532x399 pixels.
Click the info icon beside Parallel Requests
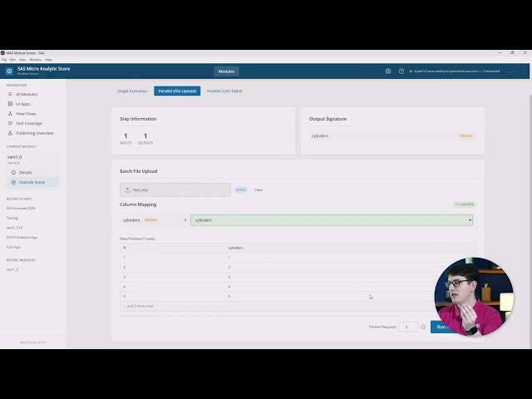(423, 327)
